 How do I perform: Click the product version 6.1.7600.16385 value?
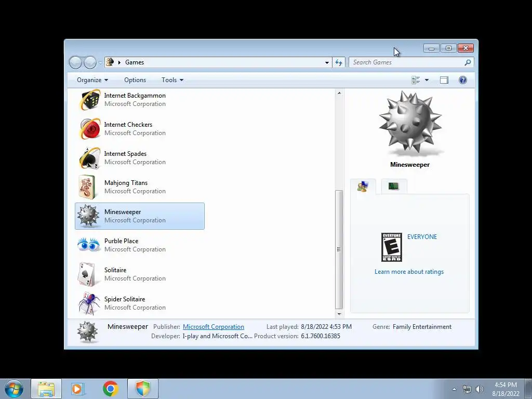point(320,336)
